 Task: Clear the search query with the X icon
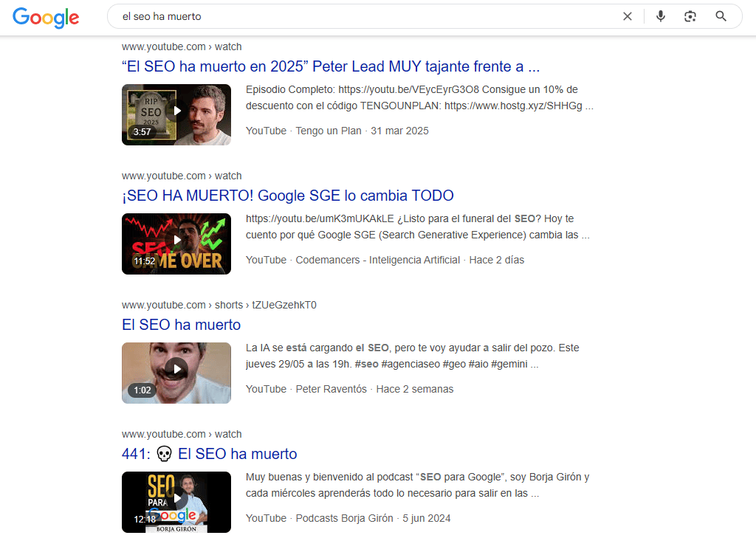pyautogui.click(x=628, y=16)
